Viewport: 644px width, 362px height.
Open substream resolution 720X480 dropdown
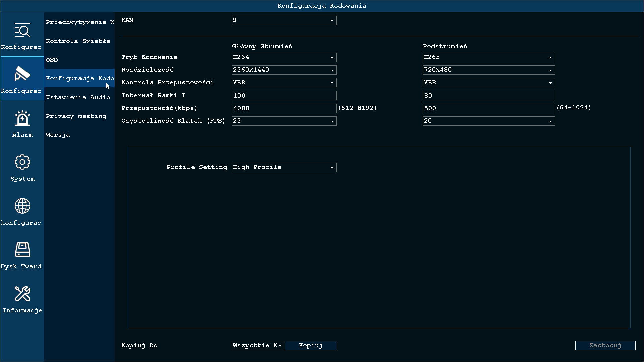pyautogui.click(x=489, y=70)
